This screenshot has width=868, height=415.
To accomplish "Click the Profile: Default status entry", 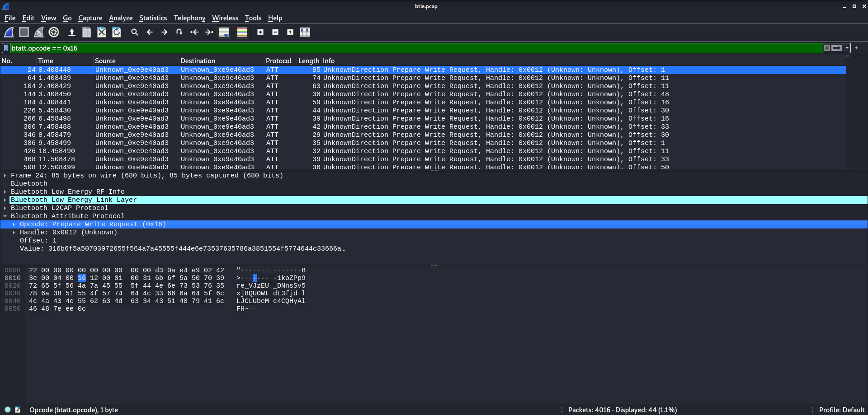I will click(x=841, y=410).
